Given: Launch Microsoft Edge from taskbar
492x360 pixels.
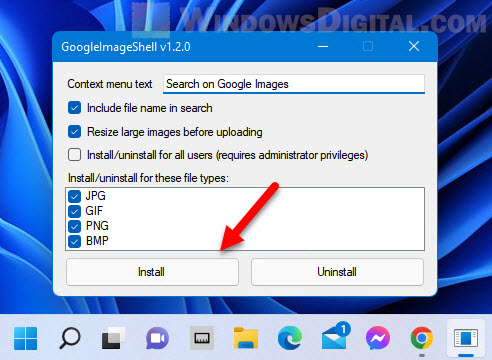Looking at the screenshot, I should [x=290, y=338].
